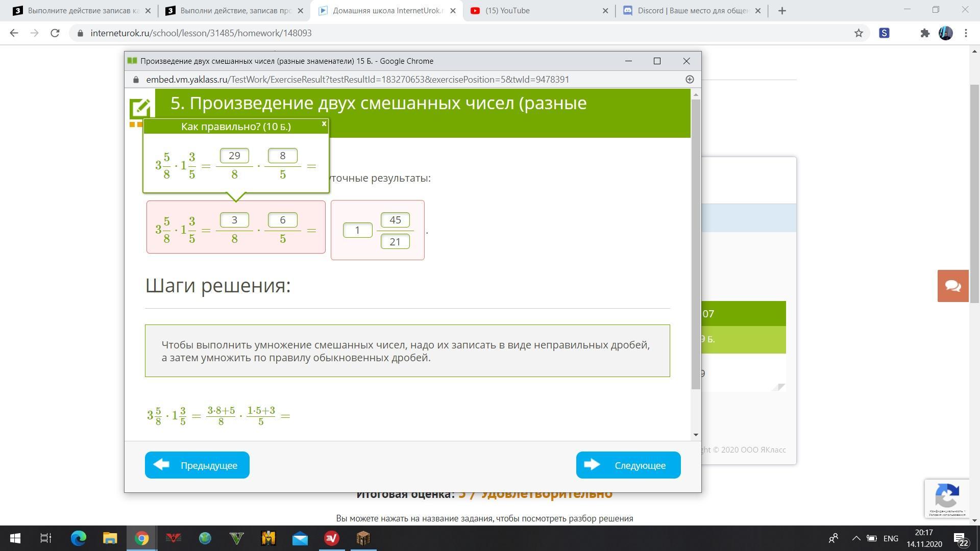Switch the ENG language indicator
This screenshot has width=980, height=551.
pyautogui.click(x=891, y=538)
